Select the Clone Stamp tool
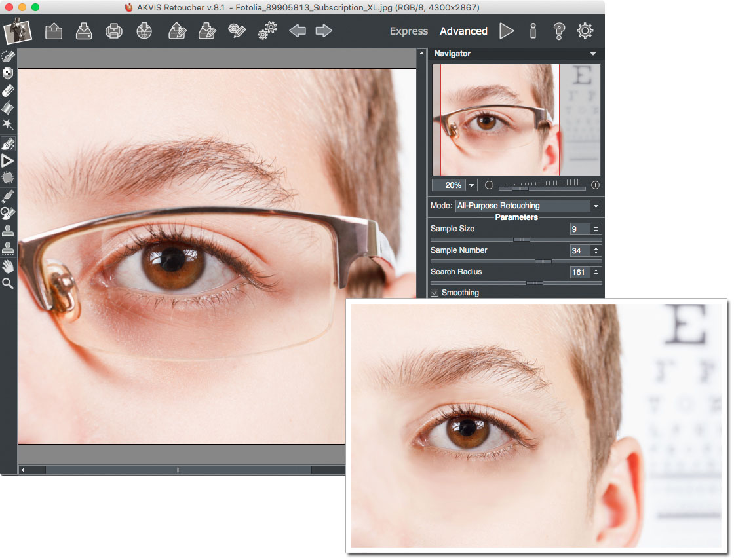Viewport: 734px width, 560px height. click(x=8, y=231)
